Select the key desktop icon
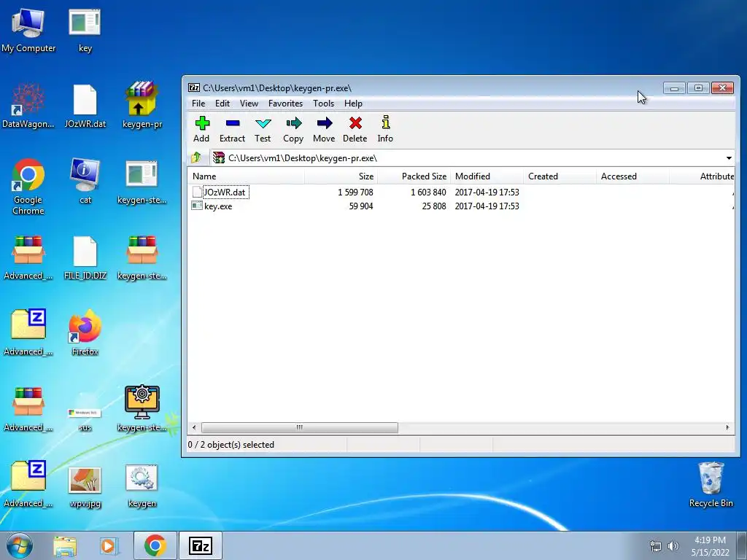 click(85, 31)
